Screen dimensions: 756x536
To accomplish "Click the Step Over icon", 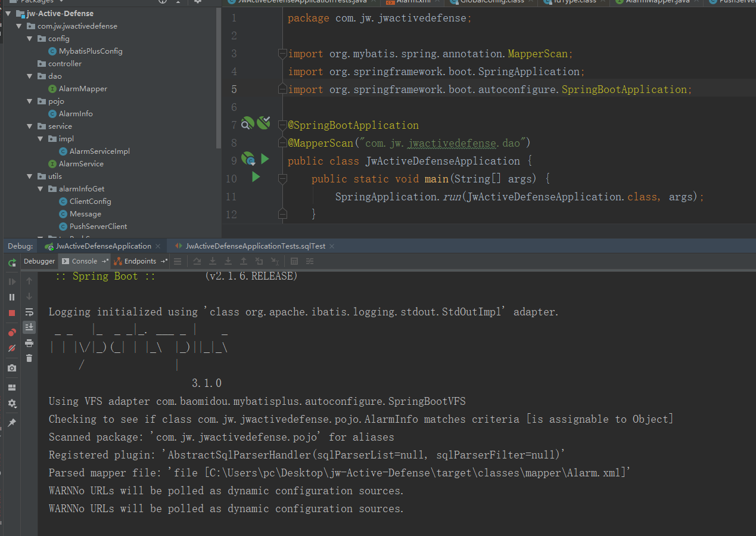I will point(197,261).
